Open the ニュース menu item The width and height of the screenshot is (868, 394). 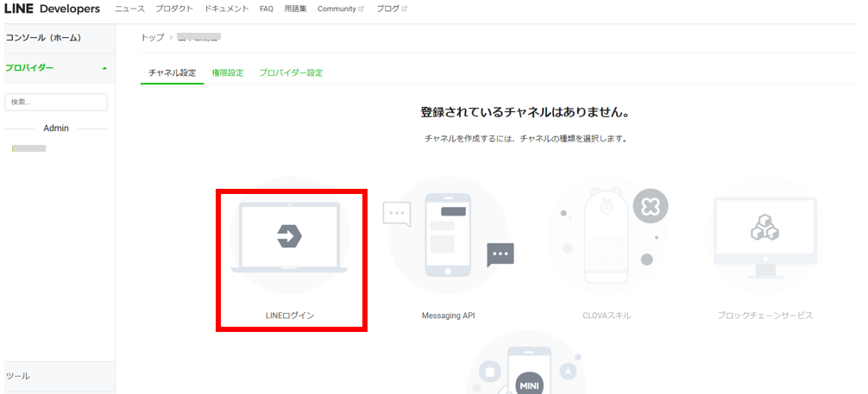coord(130,9)
